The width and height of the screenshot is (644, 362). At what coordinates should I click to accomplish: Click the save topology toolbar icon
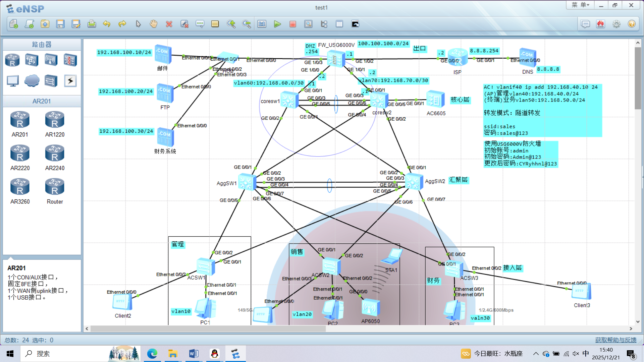[x=60, y=24]
